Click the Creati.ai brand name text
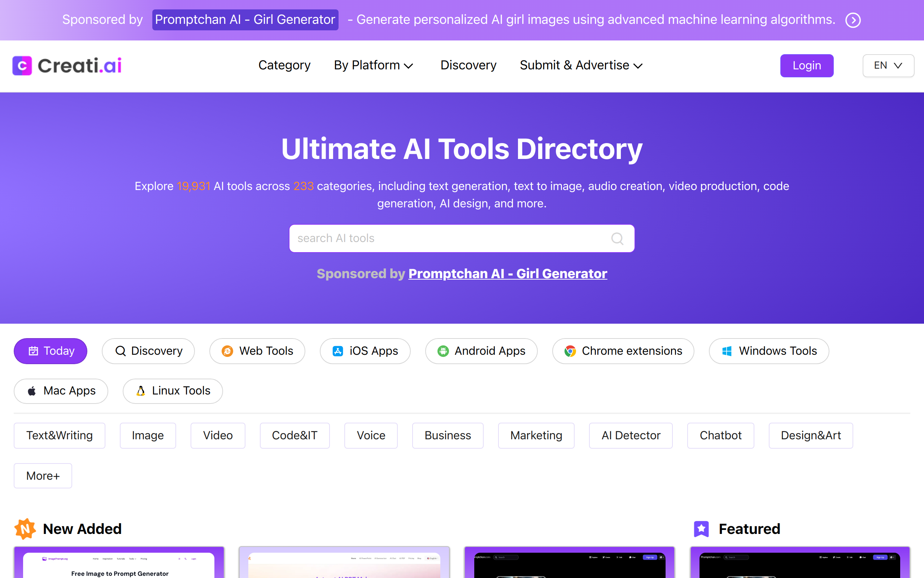 [x=79, y=65]
